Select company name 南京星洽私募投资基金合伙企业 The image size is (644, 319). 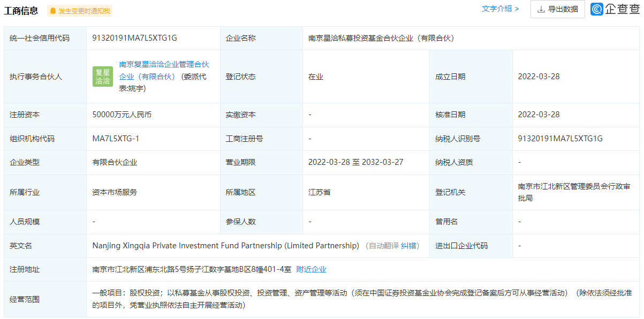[381, 38]
